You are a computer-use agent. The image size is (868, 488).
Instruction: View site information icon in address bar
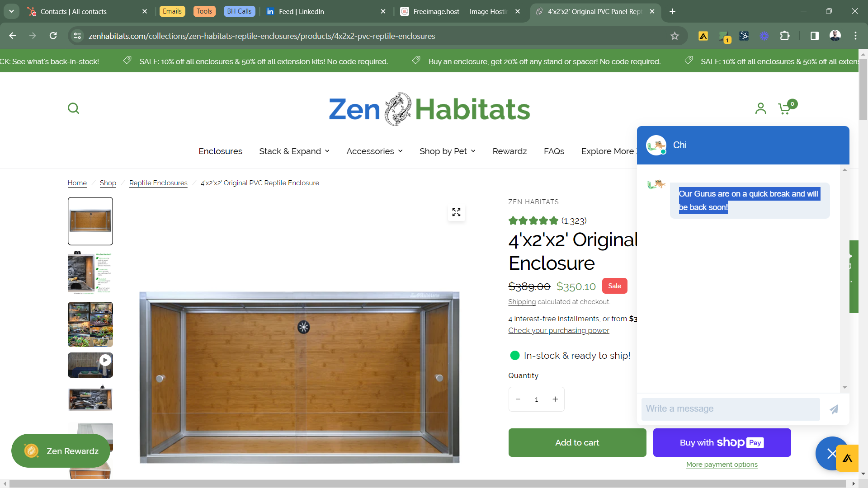77,36
